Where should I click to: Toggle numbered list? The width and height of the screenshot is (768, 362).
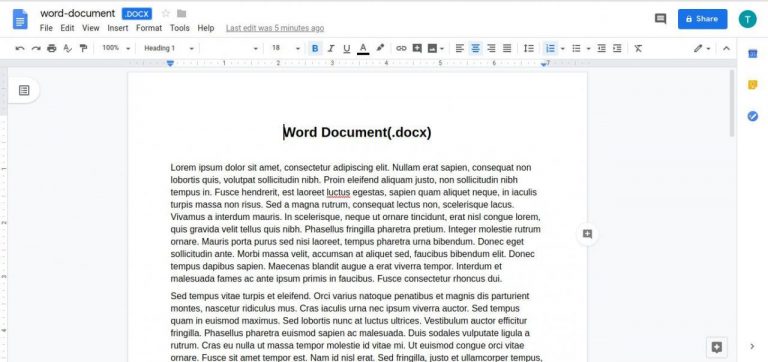point(551,48)
